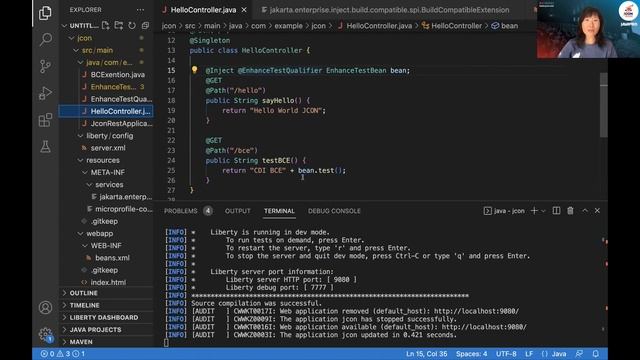This screenshot has width=640, height=360.
Task: Close the bottom panel
Action: tap(597, 211)
